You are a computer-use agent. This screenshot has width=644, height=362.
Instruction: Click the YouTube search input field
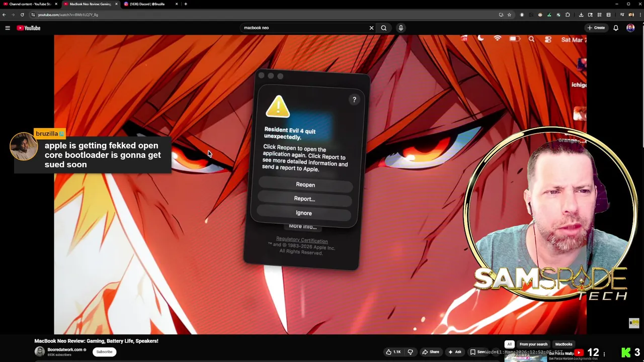(303, 28)
